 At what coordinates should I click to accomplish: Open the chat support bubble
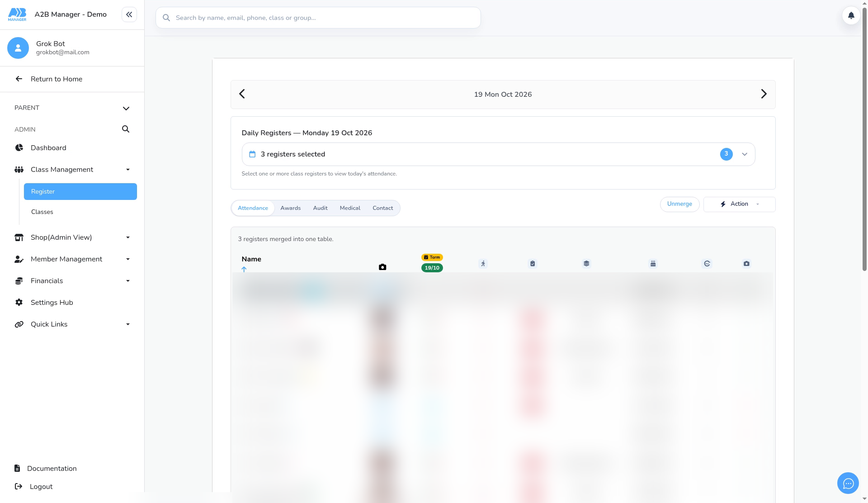tap(848, 484)
